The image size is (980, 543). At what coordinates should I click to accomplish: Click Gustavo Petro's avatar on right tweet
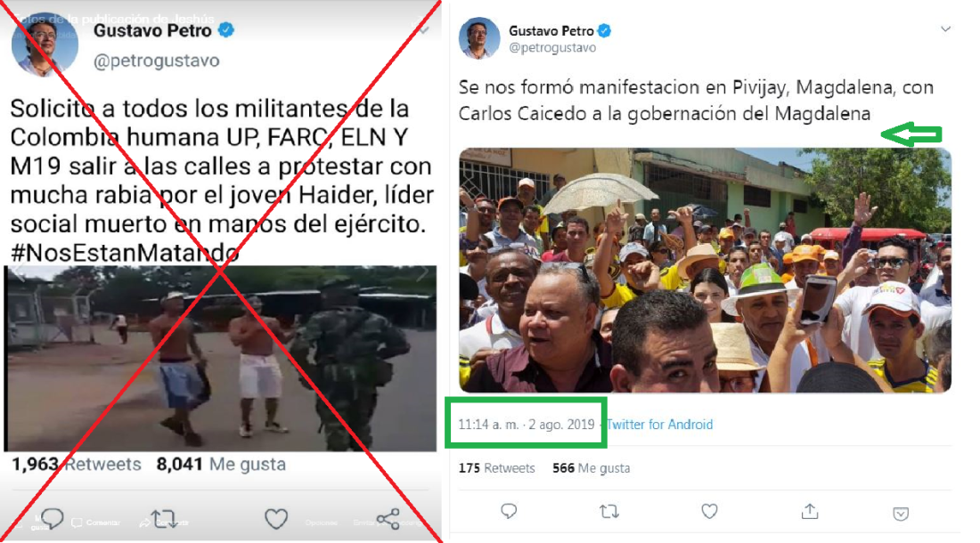pyautogui.click(x=479, y=38)
